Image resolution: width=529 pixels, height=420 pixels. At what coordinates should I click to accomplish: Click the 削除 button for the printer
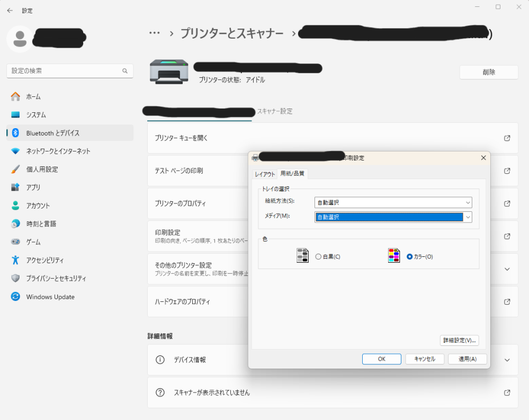coord(488,73)
